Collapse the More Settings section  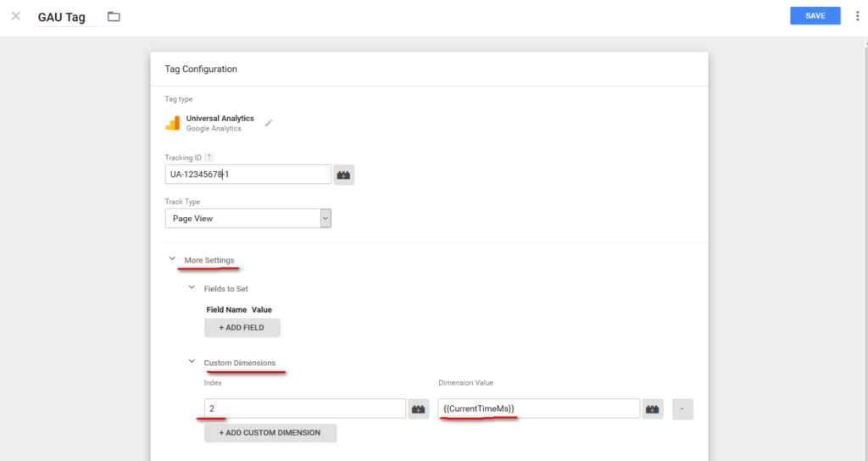point(172,258)
